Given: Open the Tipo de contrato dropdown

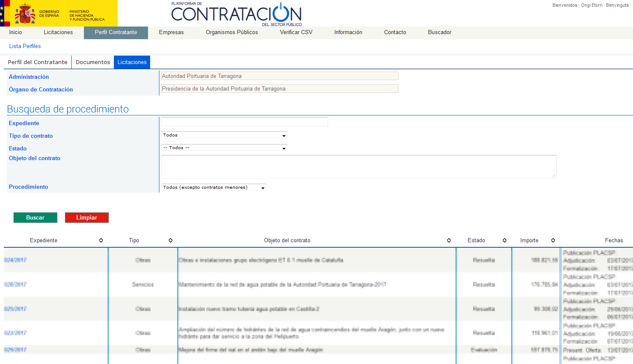Looking at the screenshot, I should coord(224,135).
